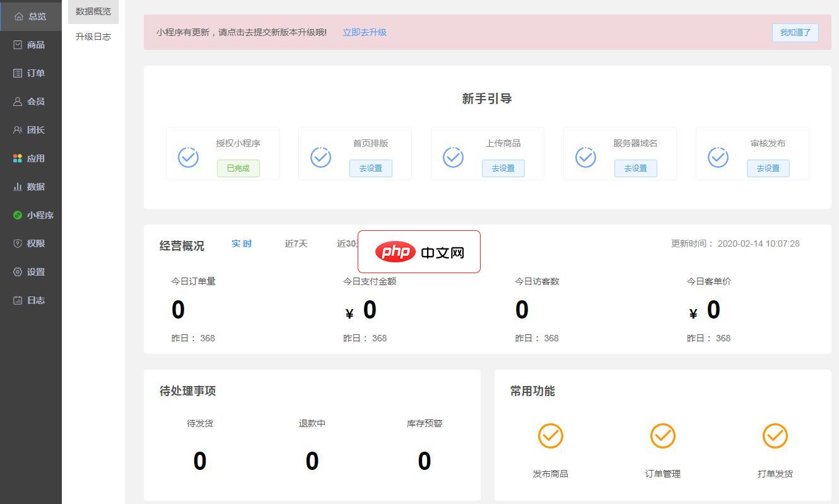Switch to the 升级日志 tab
Screen dimensions: 839x504
coord(93,36)
